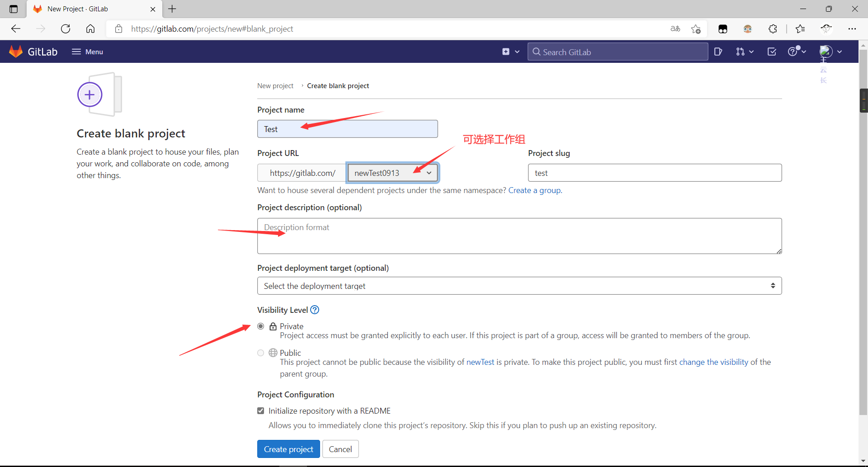Go back with the browser back arrow
This screenshot has width=868, height=467.
[x=16, y=29]
